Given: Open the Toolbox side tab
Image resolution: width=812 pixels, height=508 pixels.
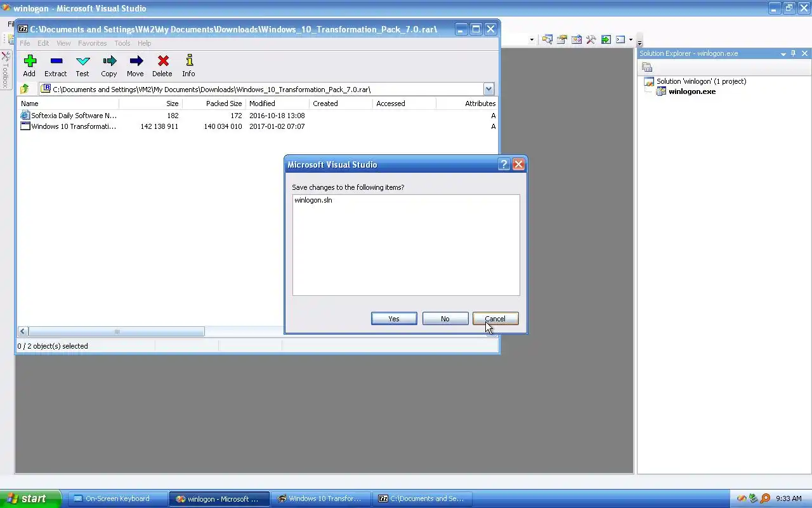Looking at the screenshot, I should point(6,70).
